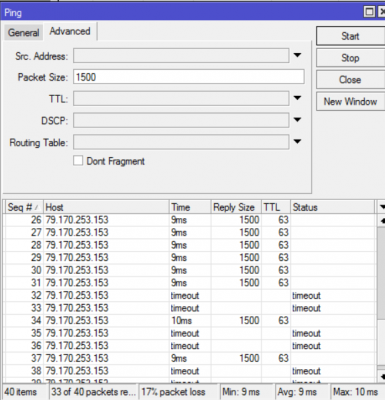Screen dimensions: 385x400
Task: Select the Advanced tab
Action: tap(70, 31)
